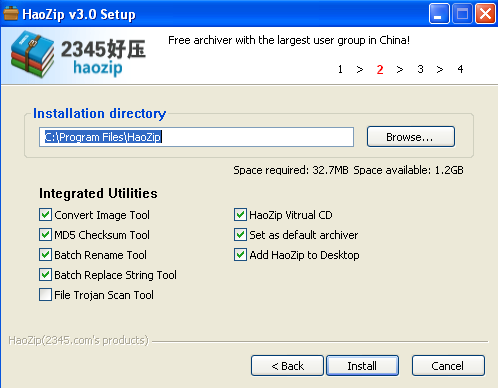
Task: Click the Space required: 32.7MB text
Action: coord(291,170)
